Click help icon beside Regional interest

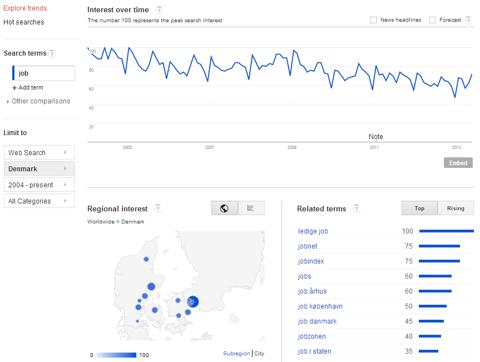coord(158,208)
